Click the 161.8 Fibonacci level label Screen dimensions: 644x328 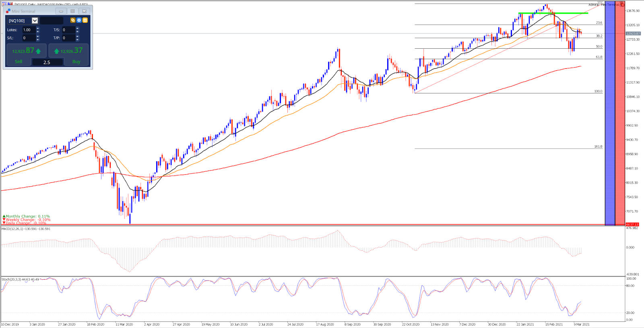598,146
